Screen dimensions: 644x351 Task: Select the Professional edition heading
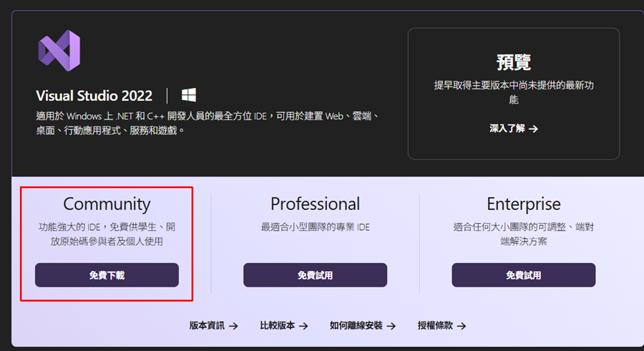[x=315, y=204]
